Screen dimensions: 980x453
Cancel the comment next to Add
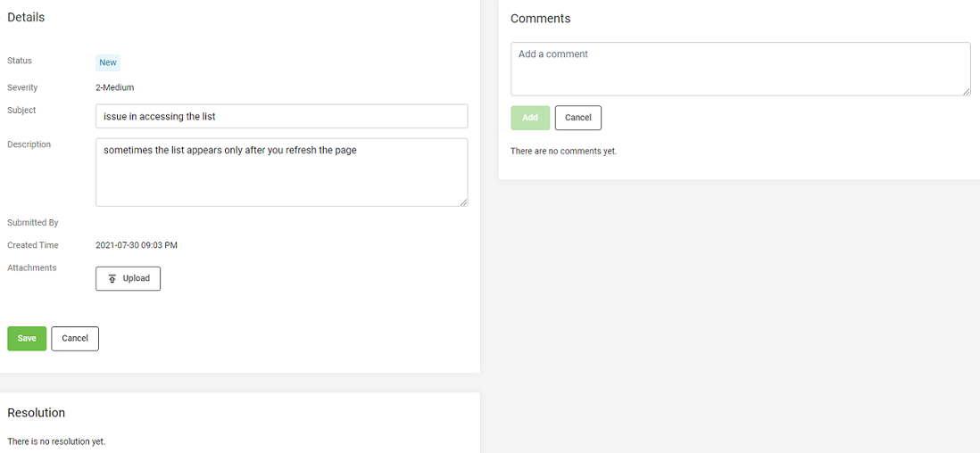[x=578, y=118]
